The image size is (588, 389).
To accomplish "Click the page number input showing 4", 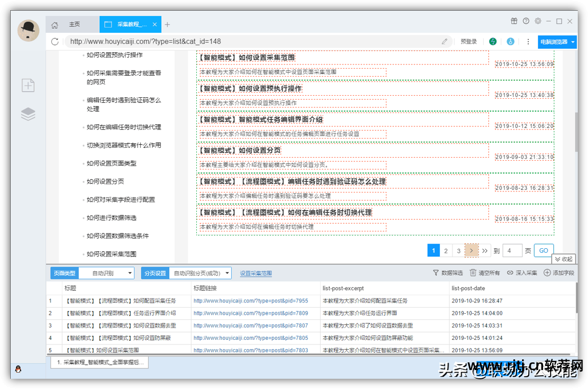I will coord(512,250).
